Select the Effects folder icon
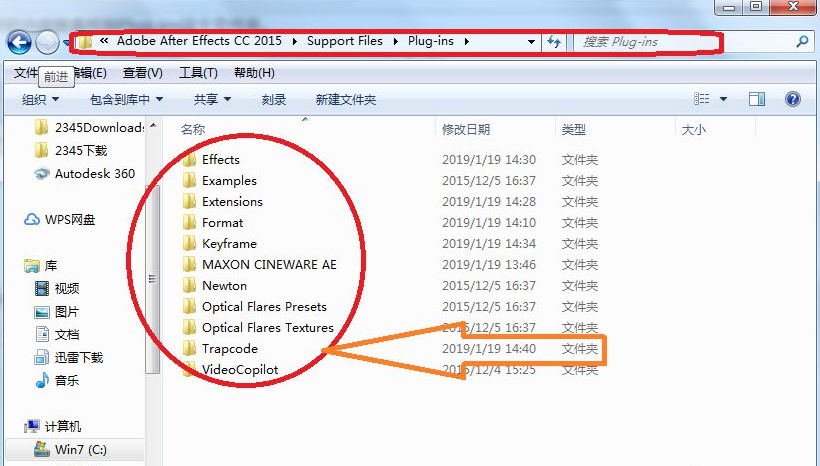This screenshot has width=820, height=466. pyautogui.click(x=189, y=160)
